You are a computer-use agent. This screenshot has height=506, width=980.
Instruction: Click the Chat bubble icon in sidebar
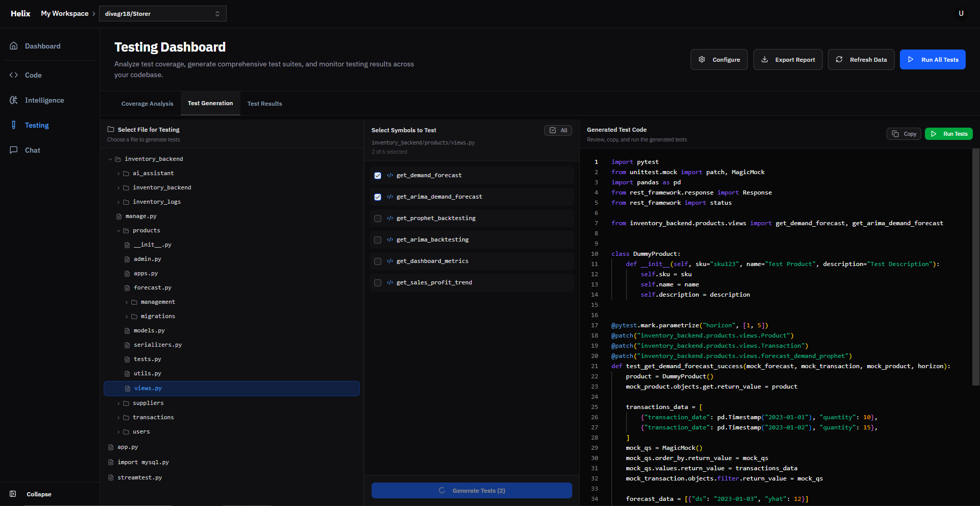14,150
